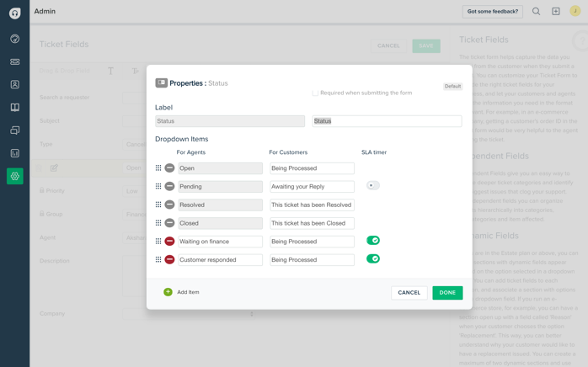
Task: Delete the Waiting on finance item
Action: (x=169, y=242)
